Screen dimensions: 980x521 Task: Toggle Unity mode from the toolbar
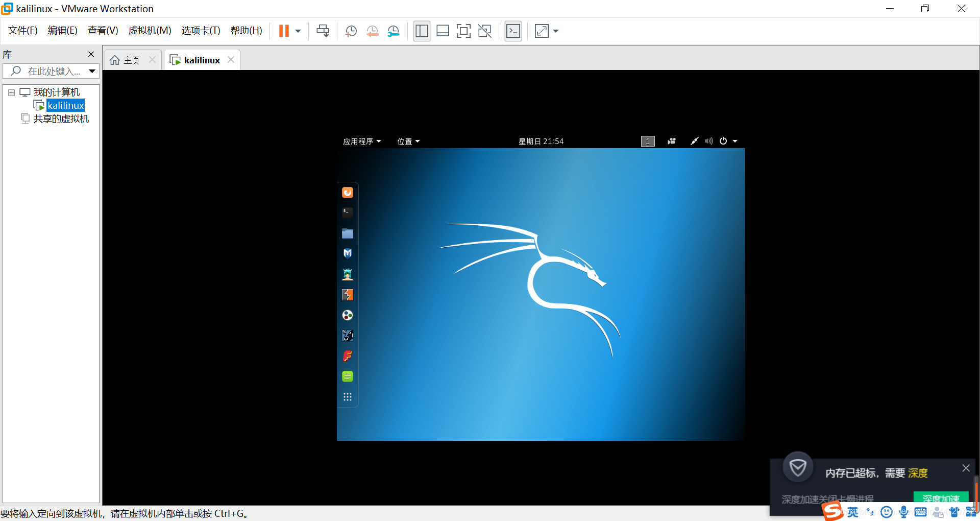(x=484, y=31)
